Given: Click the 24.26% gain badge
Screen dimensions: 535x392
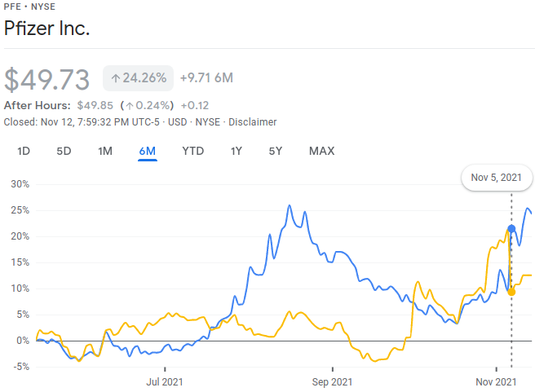Looking at the screenshot, I should [x=138, y=78].
